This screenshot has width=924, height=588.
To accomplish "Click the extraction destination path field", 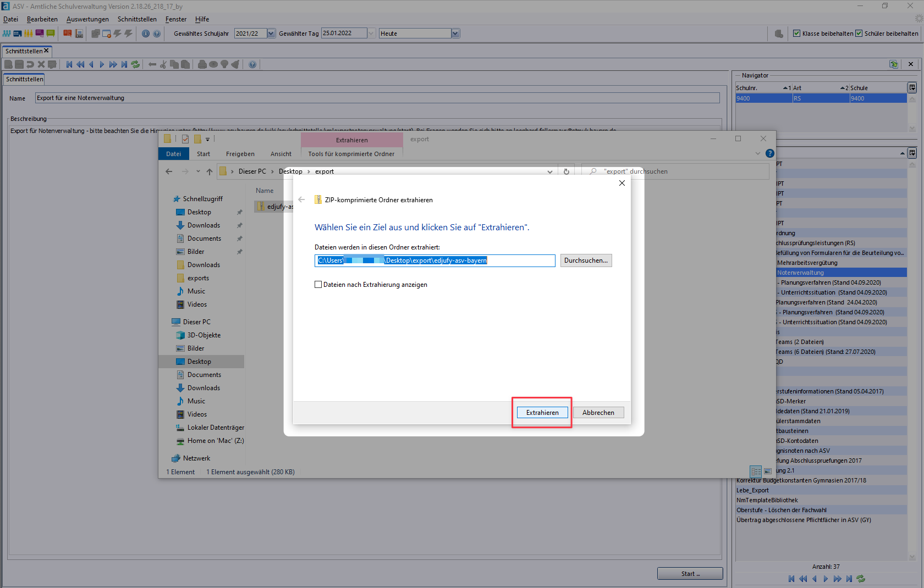I will pos(435,260).
